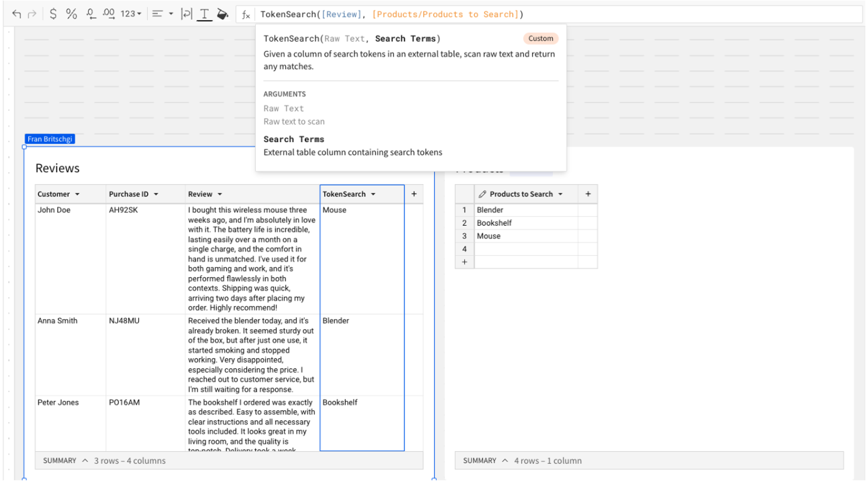Select the Reviews table title
The width and height of the screenshot is (868, 485).
(58, 168)
